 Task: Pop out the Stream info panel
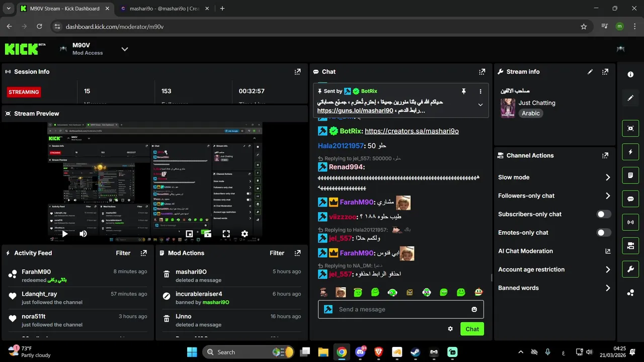tap(605, 72)
